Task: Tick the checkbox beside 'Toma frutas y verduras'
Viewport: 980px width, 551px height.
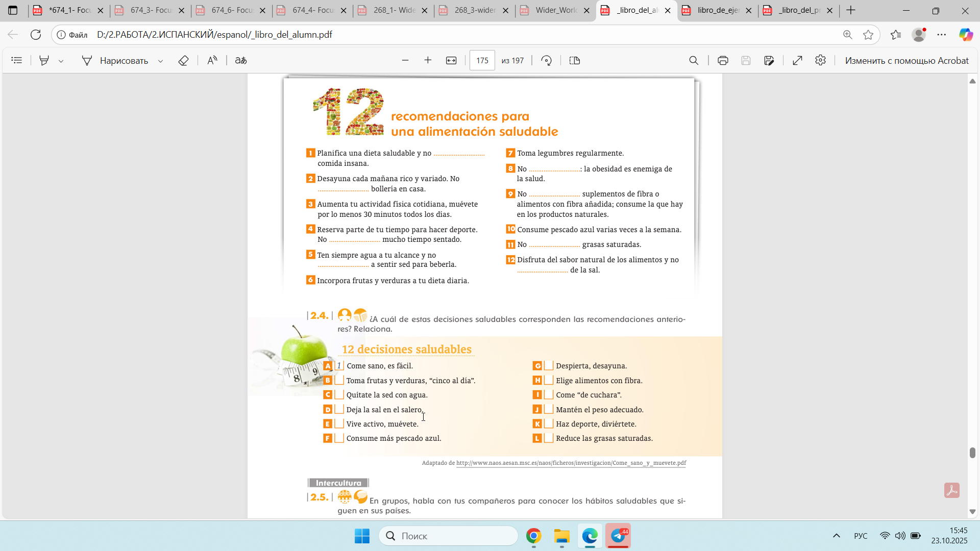Action: click(x=339, y=380)
